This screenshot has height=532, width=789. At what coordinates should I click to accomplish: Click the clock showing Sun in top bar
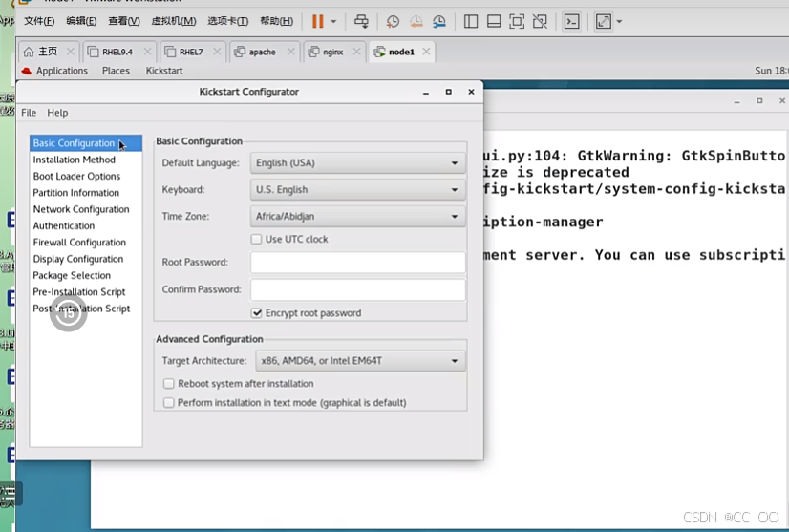click(x=772, y=71)
